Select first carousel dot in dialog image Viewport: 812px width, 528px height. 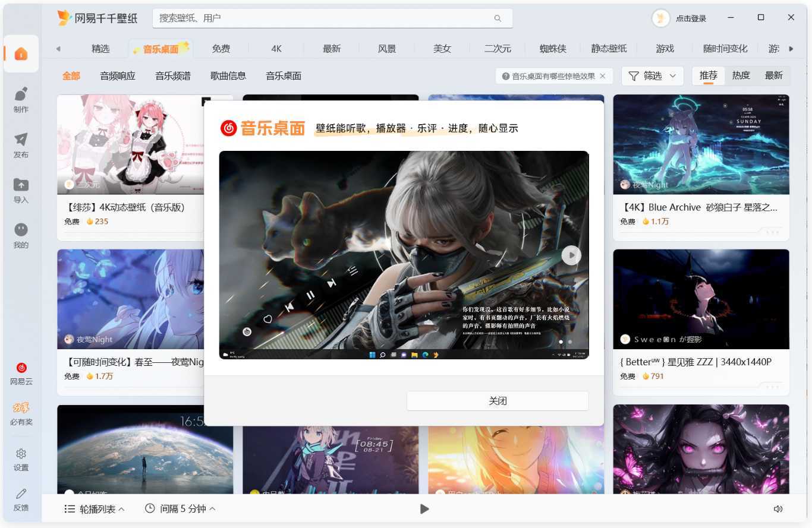click(x=561, y=342)
